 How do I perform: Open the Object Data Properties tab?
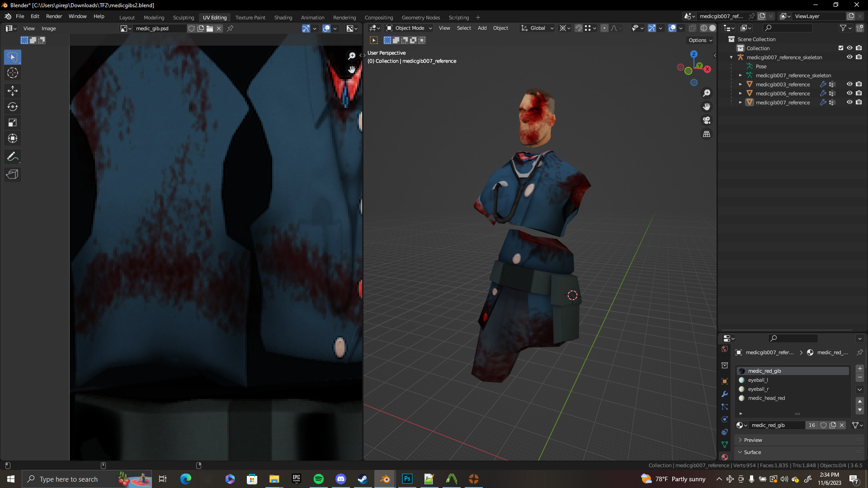[724, 445]
